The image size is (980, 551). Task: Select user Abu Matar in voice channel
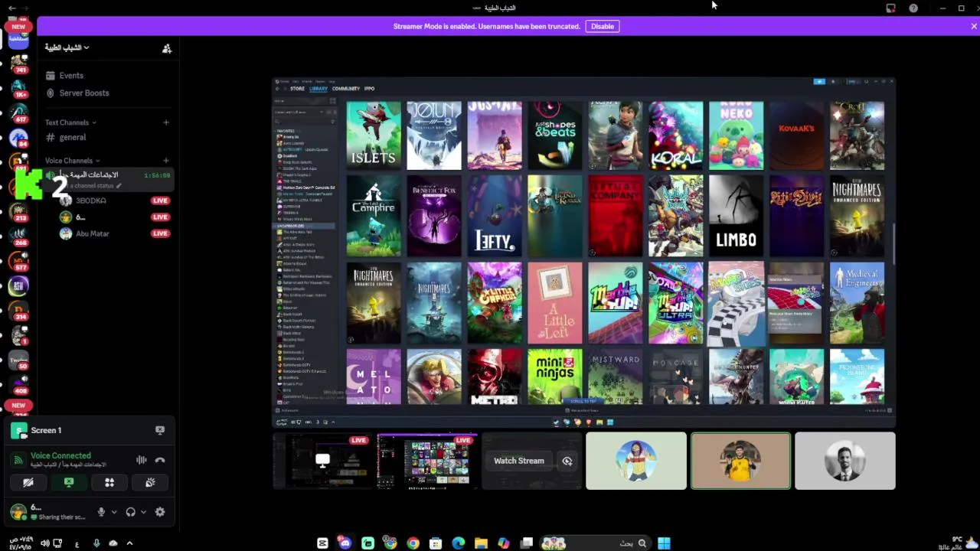point(93,234)
